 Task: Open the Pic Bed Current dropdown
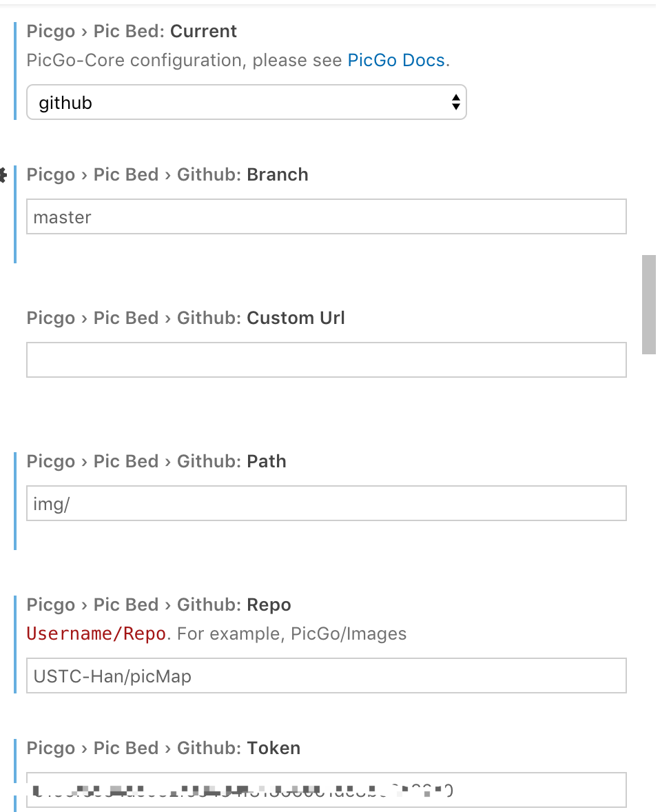(246, 103)
